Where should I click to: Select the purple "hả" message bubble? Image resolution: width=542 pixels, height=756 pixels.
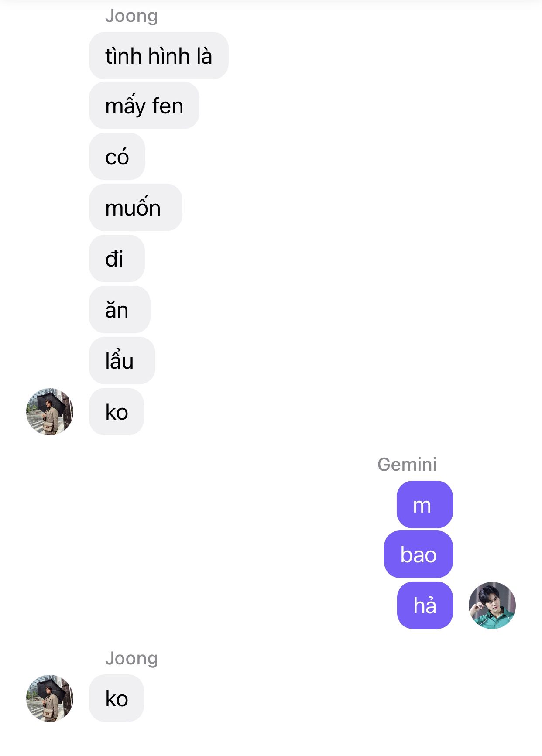tap(425, 605)
